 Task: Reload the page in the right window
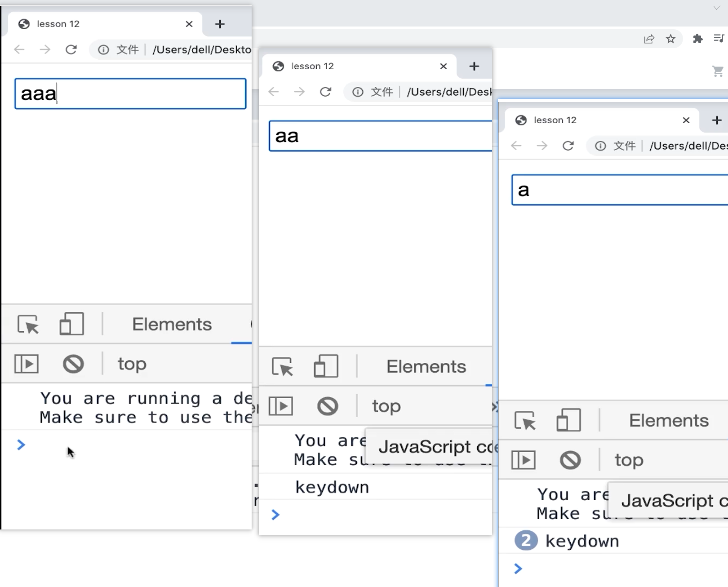click(568, 146)
